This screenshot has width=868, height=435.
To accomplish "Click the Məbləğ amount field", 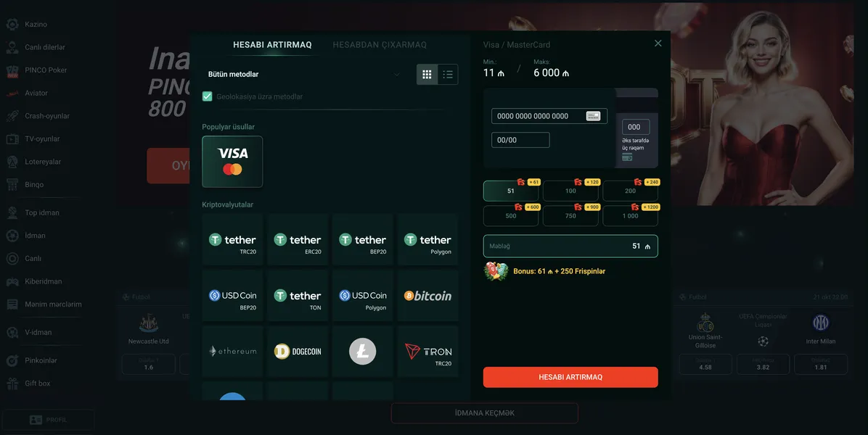I will (x=570, y=246).
